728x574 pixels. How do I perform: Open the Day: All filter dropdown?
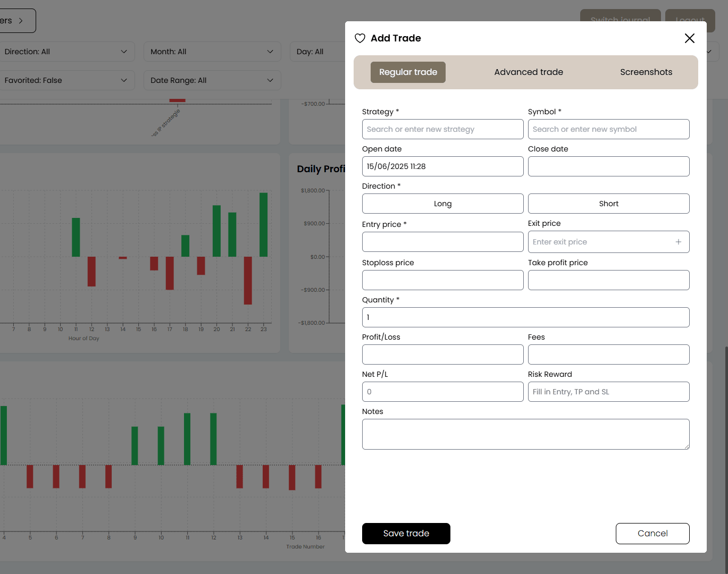[319, 52]
